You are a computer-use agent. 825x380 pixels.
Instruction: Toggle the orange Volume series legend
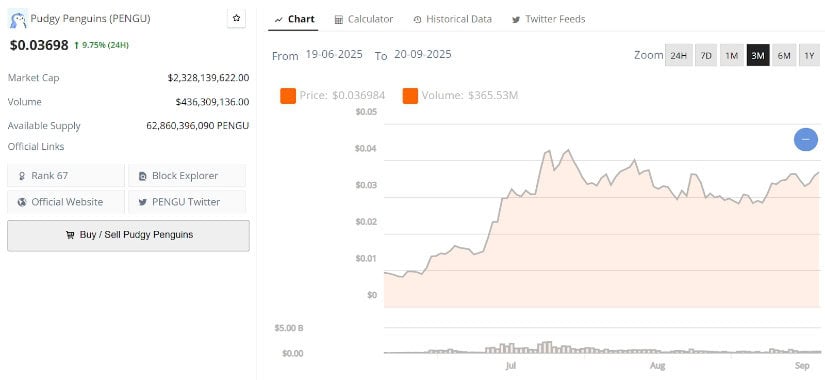410,96
